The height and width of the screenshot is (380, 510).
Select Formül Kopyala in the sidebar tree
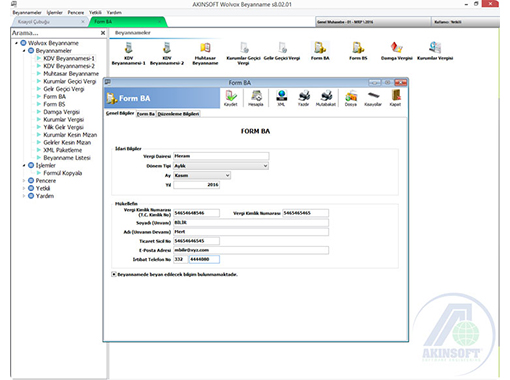(x=63, y=173)
